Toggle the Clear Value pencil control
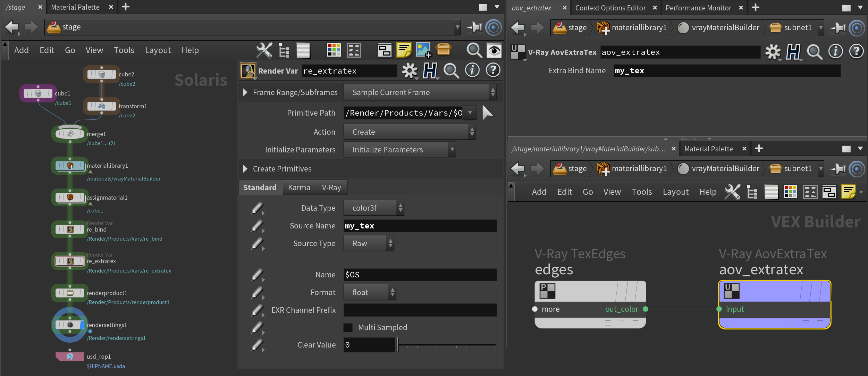The width and height of the screenshot is (868, 376). [258, 345]
